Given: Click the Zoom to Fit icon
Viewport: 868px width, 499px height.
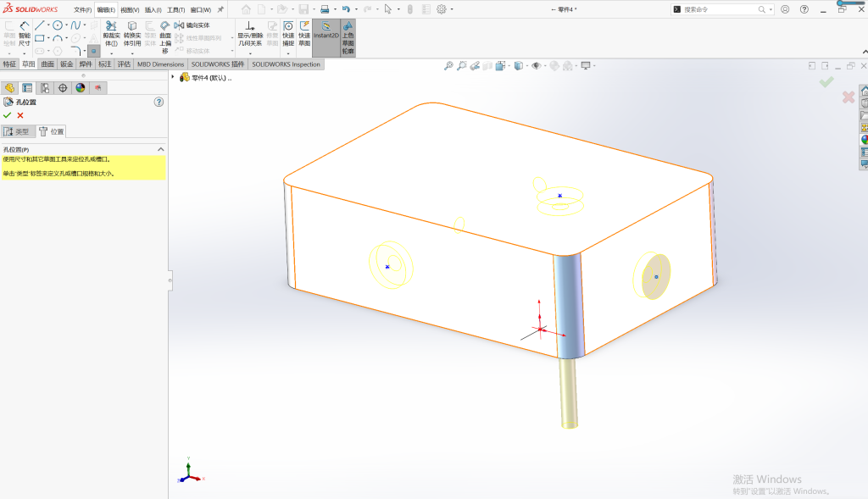Looking at the screenshot, I should (x=448, y=66).
